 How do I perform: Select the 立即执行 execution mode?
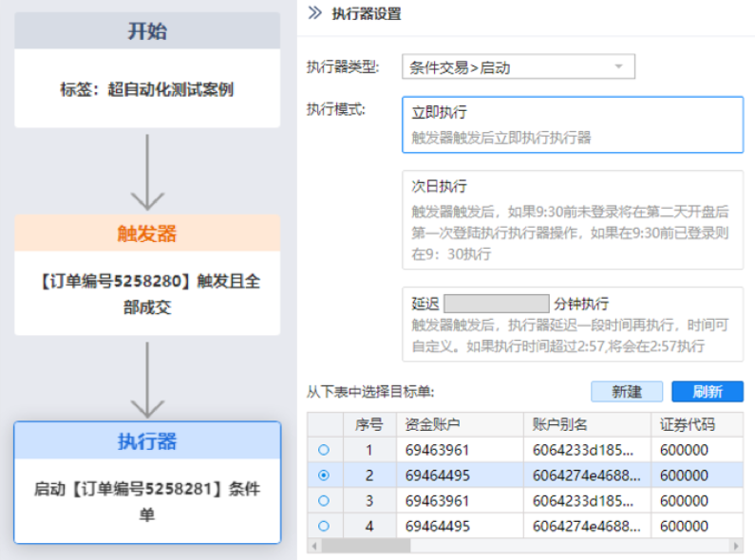pos(572,124)
